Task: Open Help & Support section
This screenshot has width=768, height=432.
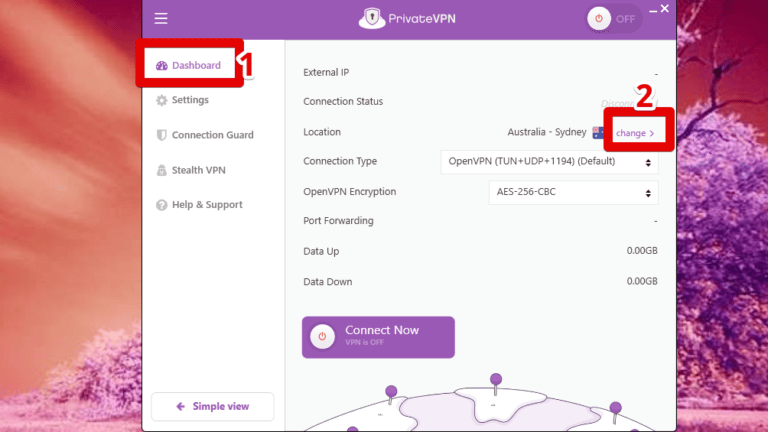Action: pos(199,205)
